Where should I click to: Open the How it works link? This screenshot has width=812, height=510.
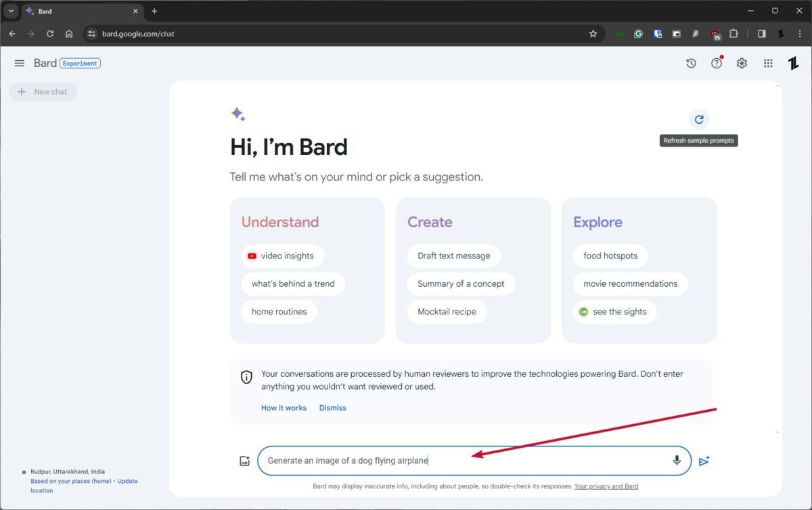(x=284, y=407)
